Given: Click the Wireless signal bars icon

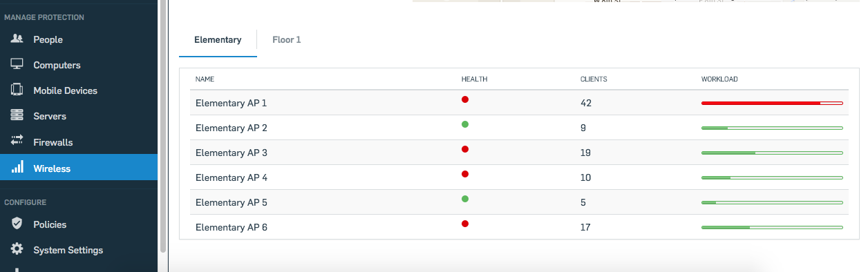Looking at the screenshot, I should (17, 168).
